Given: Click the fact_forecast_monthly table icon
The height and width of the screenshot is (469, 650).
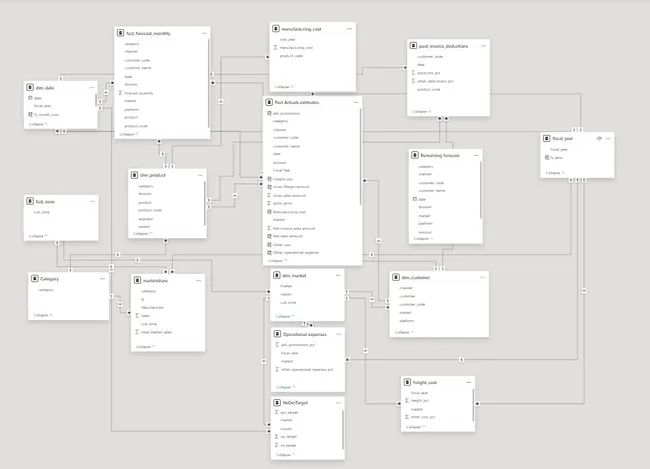Looking at the screenshot, I should tap(120, 33).
